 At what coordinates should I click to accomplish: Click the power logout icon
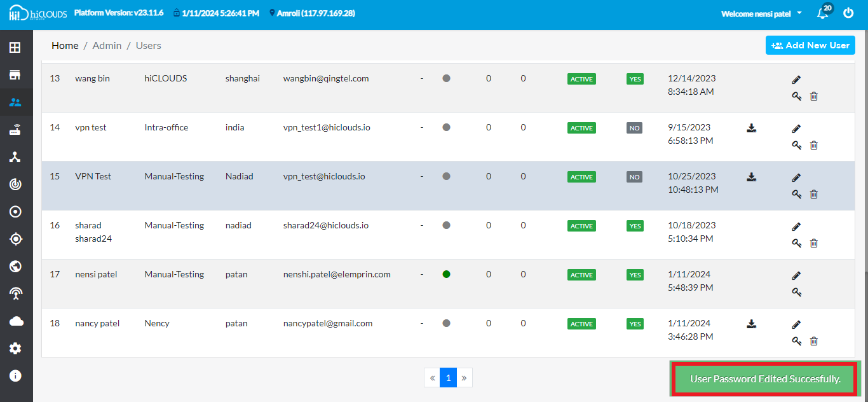[x=848, y=13]
